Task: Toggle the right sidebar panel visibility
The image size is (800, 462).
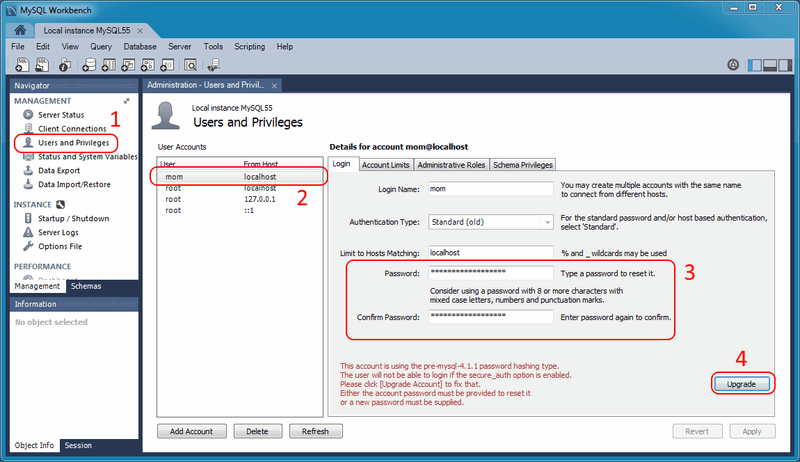Action: coord(783,65)
